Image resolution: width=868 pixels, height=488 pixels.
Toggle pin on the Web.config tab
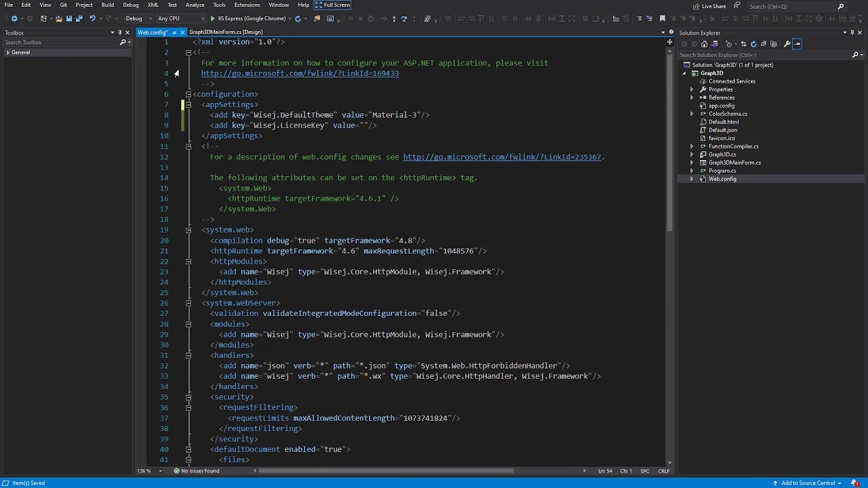174,32
